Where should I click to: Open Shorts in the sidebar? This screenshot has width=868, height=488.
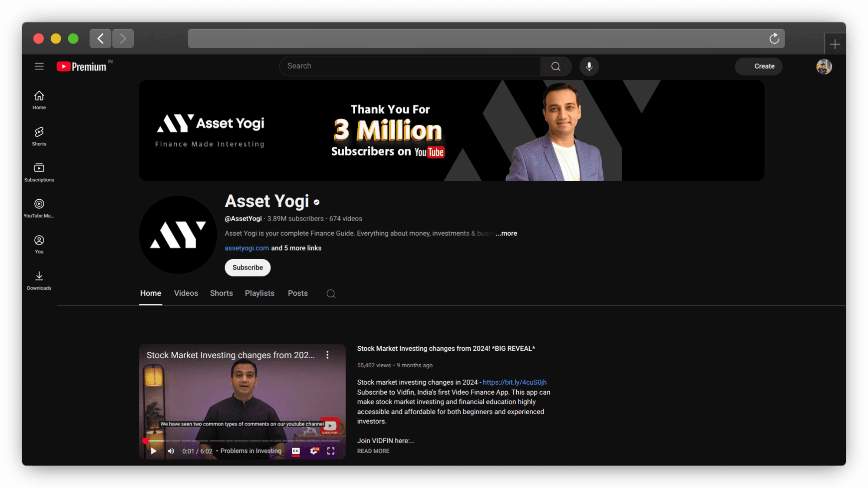coord(39,136)
